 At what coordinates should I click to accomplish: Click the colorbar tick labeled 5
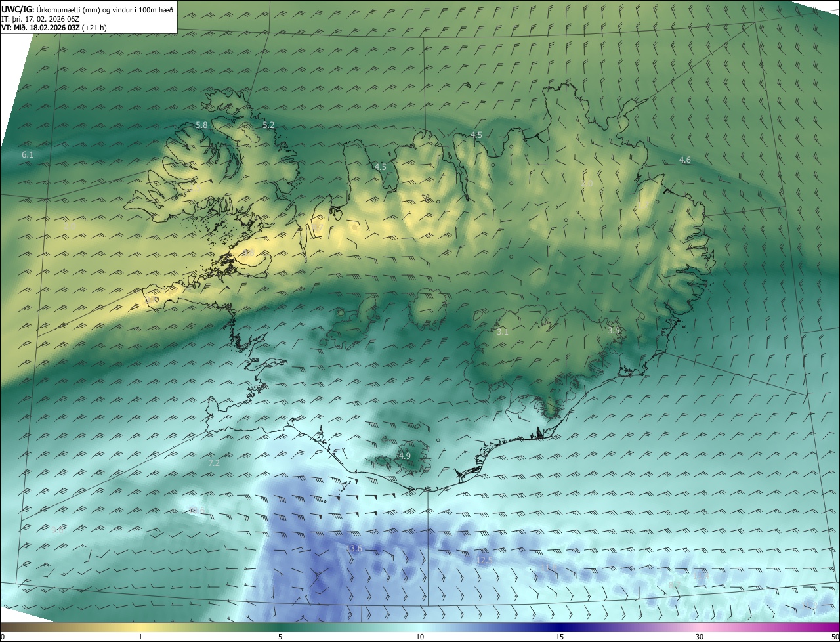pyautogui.click(x=280, y=637)
